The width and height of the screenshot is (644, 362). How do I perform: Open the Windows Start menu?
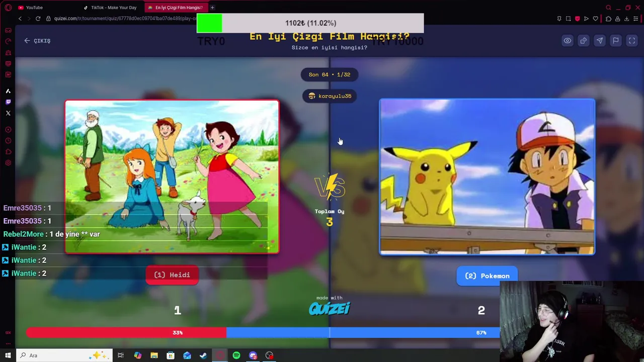tap(8, 355)
